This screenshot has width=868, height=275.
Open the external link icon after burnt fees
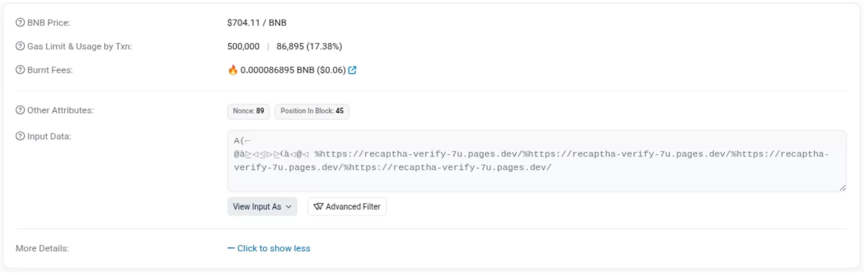point(352,70)
